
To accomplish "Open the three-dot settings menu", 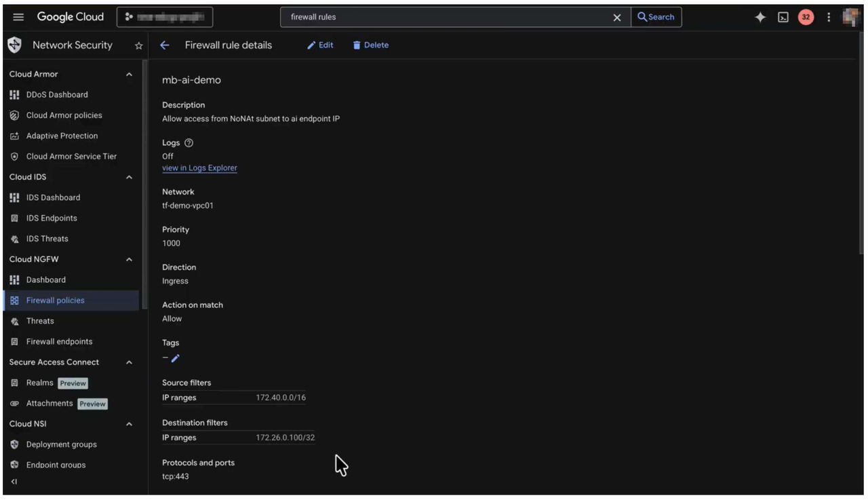I will [x=829, y=18].
